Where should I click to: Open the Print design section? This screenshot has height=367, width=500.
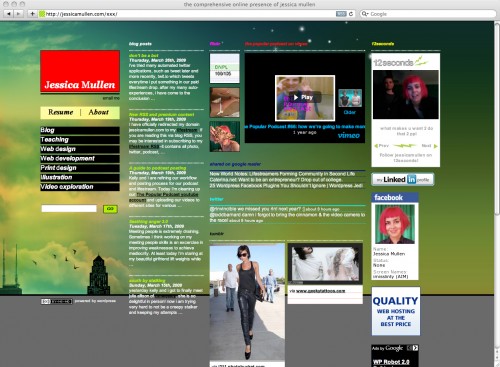click(80, 168)
